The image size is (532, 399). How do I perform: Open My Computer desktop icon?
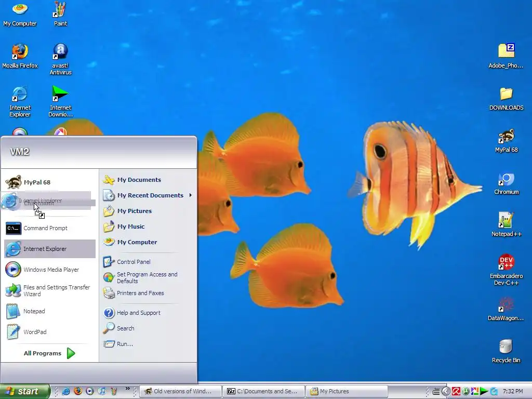click(20, 14)
